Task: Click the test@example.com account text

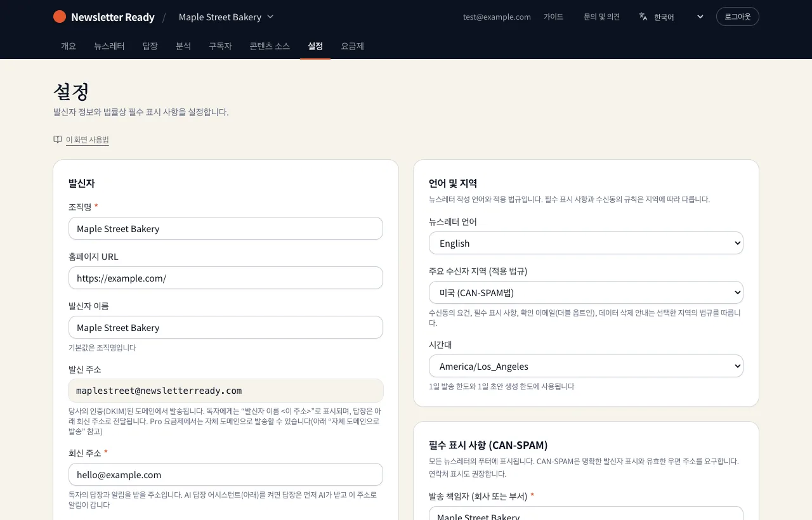Action: (x=497, y=16)
